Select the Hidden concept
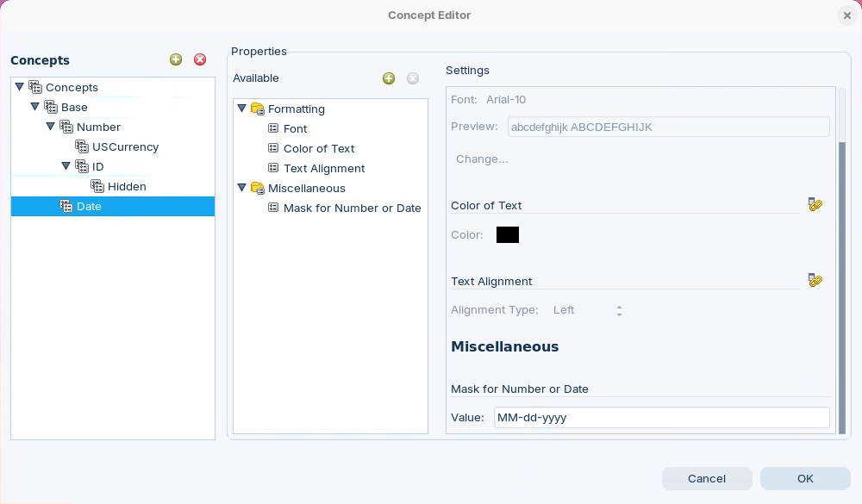Viewport: 862px width, 504px height. pos(127,187)
